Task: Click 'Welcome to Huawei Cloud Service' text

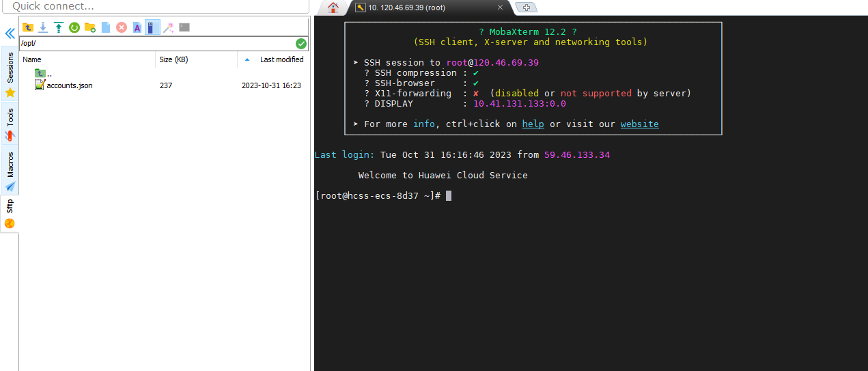Action: coord(443,176)
